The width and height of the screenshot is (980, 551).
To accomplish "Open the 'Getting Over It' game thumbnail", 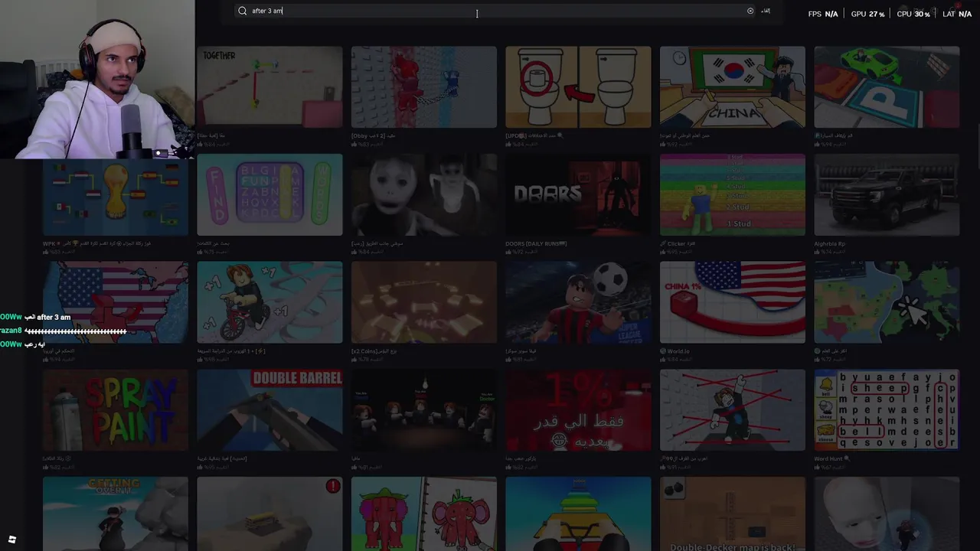I will (x=116, y=514).
